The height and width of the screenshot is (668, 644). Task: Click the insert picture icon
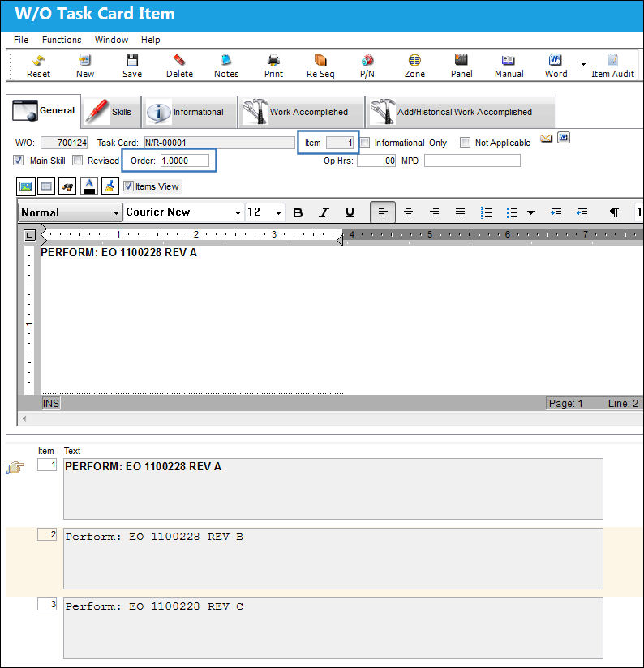tap(26, 186)
